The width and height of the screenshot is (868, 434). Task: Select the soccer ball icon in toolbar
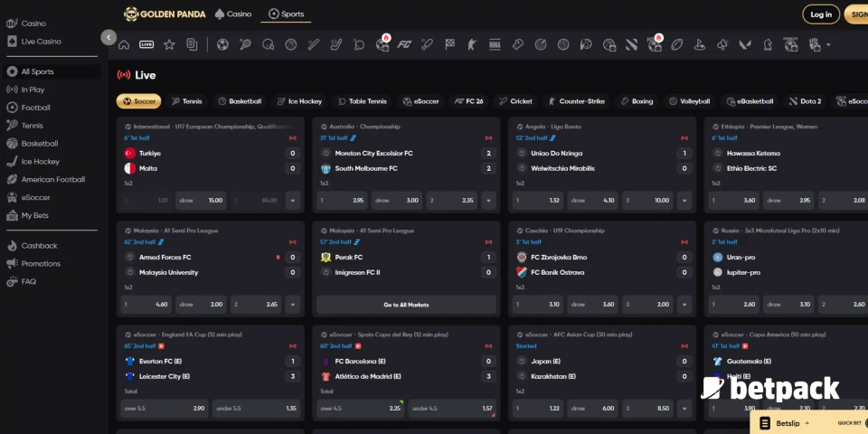[222, 44]
